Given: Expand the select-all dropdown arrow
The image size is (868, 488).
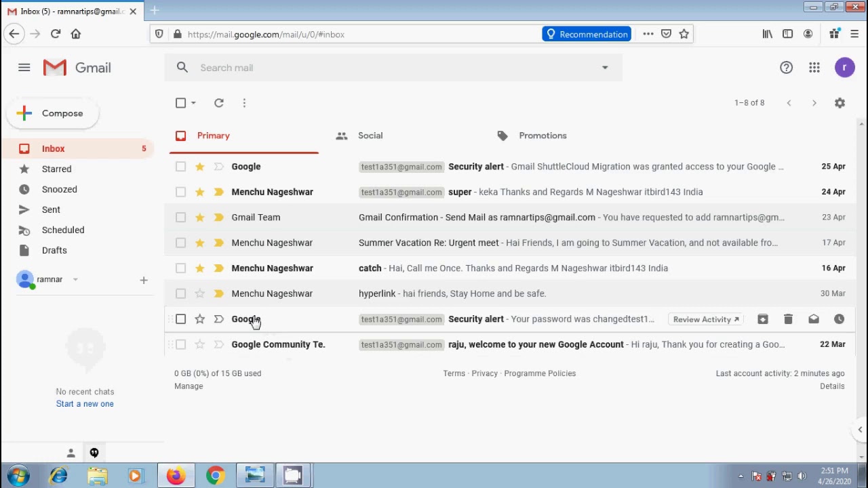Looking at the screenshot, I should point(193,103).
